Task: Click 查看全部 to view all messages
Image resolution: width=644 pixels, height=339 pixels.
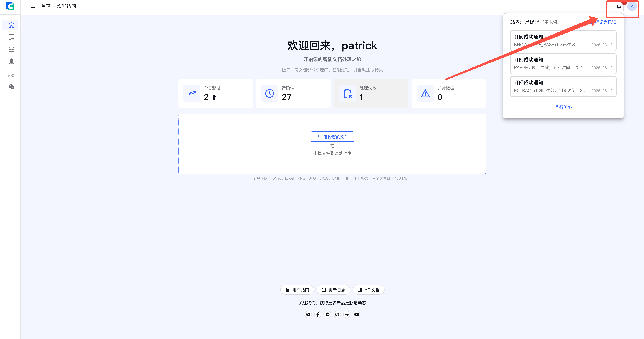Action: (563, 107)
